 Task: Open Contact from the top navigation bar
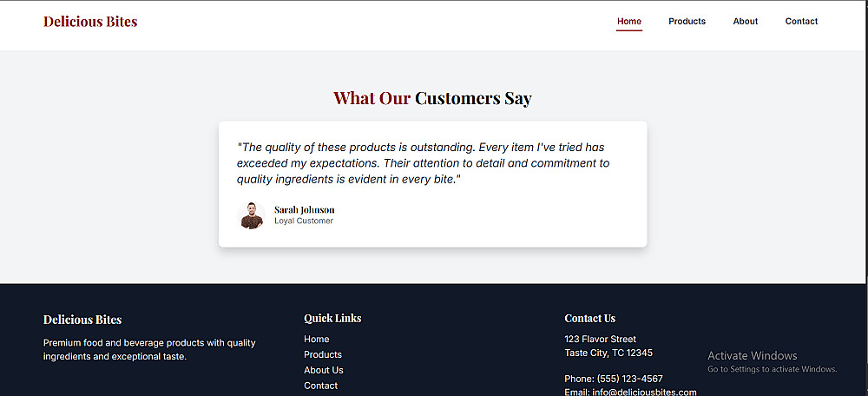tap(801, 22)
